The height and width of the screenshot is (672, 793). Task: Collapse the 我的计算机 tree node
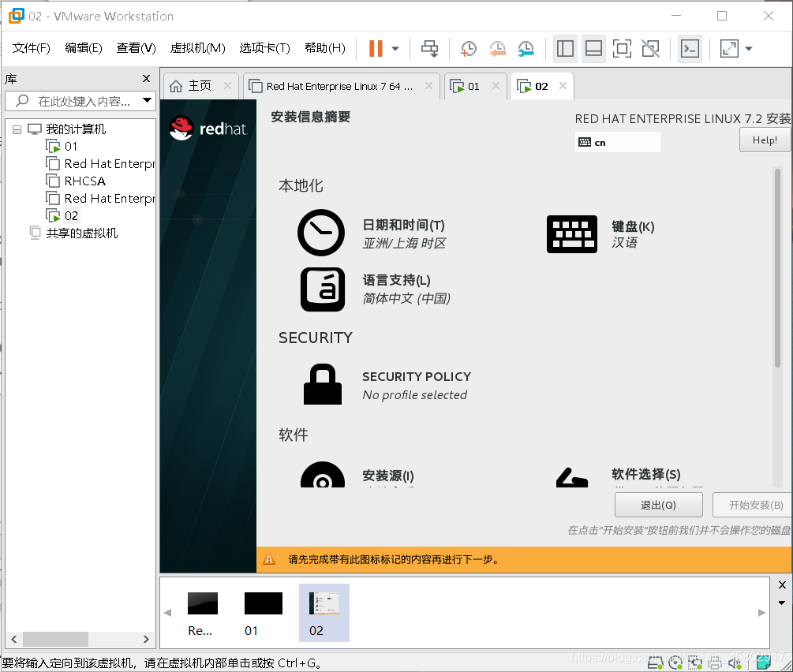click(17, 129)
